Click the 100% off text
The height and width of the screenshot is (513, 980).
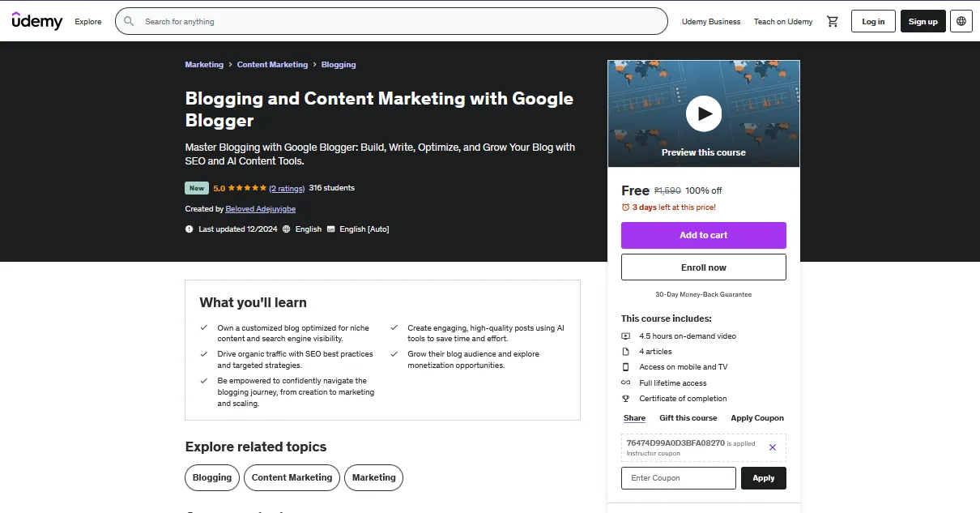tap(703, 190)
